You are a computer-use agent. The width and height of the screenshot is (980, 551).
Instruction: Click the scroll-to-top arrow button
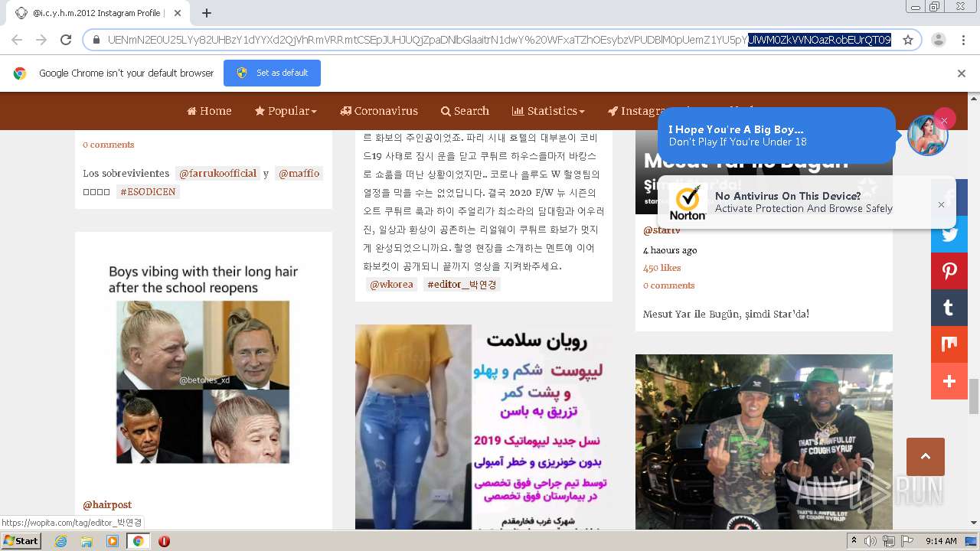(925, 457)
